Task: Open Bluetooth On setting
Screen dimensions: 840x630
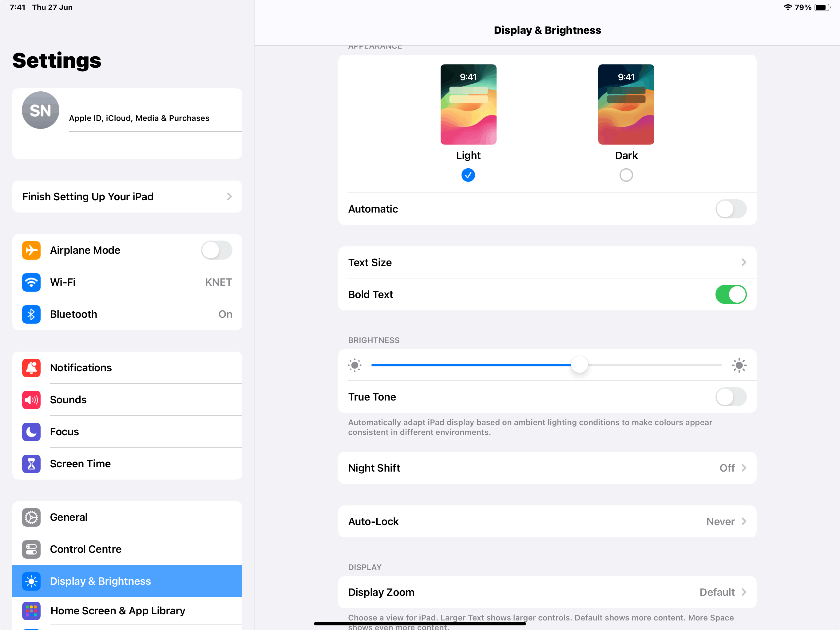Action: [127, 314]
